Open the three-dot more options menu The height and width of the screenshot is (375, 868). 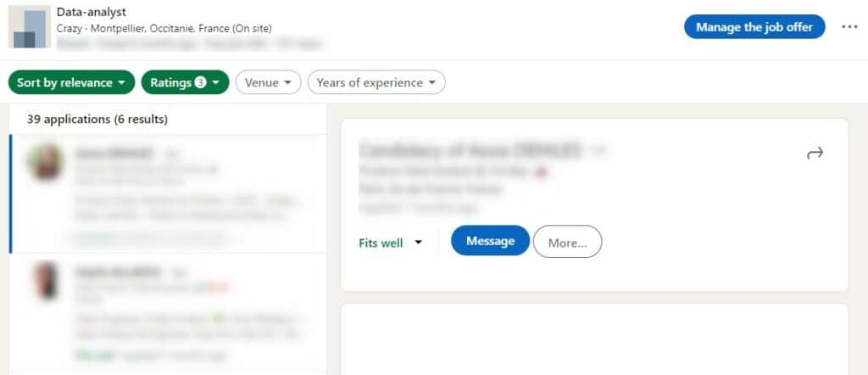[x=849, y=26]
